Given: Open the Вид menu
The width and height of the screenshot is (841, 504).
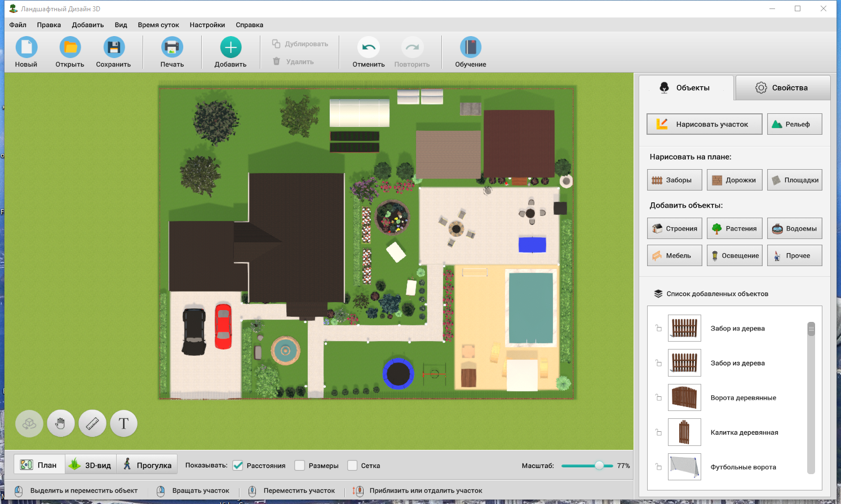Looking at the screenshot, I should point(121,25).
